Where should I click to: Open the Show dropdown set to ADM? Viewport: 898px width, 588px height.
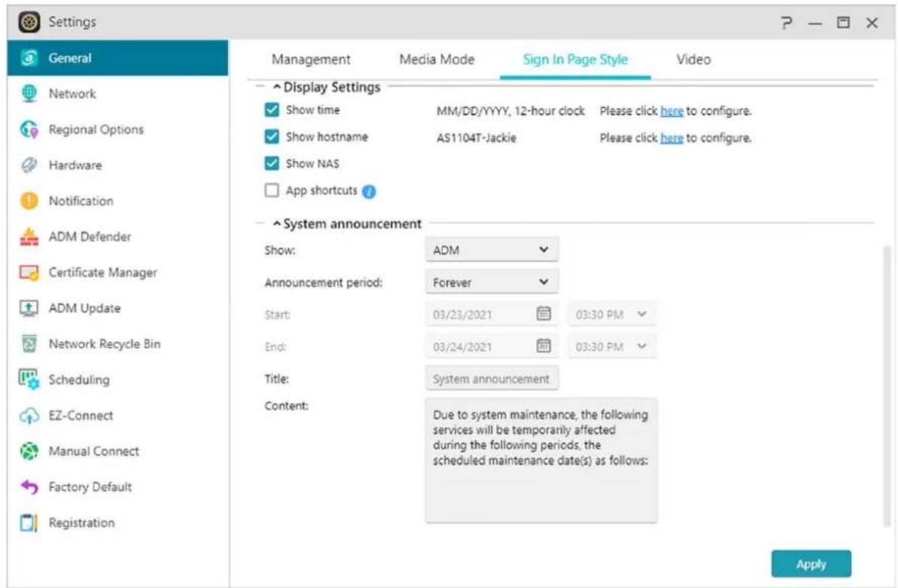pos(492,249)
